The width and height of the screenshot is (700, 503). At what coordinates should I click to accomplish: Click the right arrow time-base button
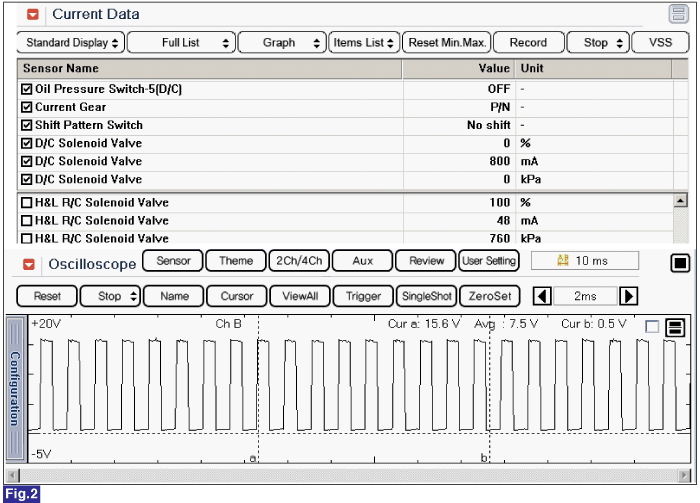(629, 296)
